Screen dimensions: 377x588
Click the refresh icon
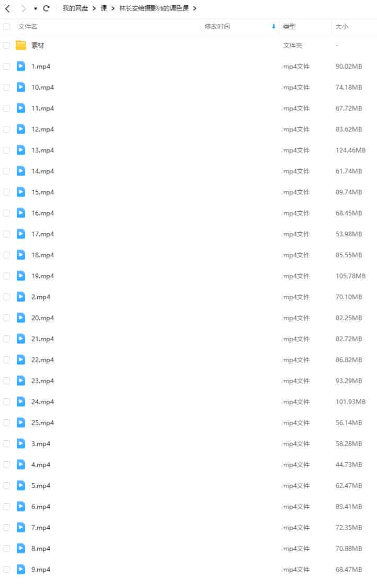[x=46, y=8]
